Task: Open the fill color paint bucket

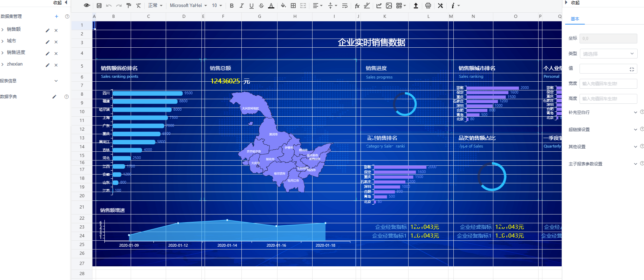Action: 283,6
